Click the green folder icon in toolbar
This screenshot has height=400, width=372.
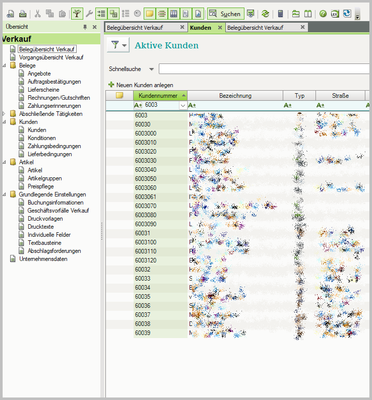click(296, 14)
